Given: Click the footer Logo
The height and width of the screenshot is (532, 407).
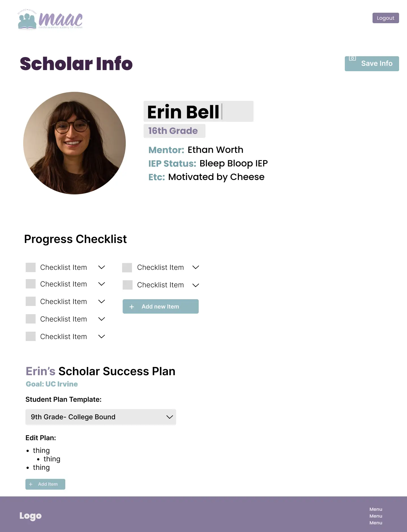Looking at the screenshot, I should tap(31, 516).
